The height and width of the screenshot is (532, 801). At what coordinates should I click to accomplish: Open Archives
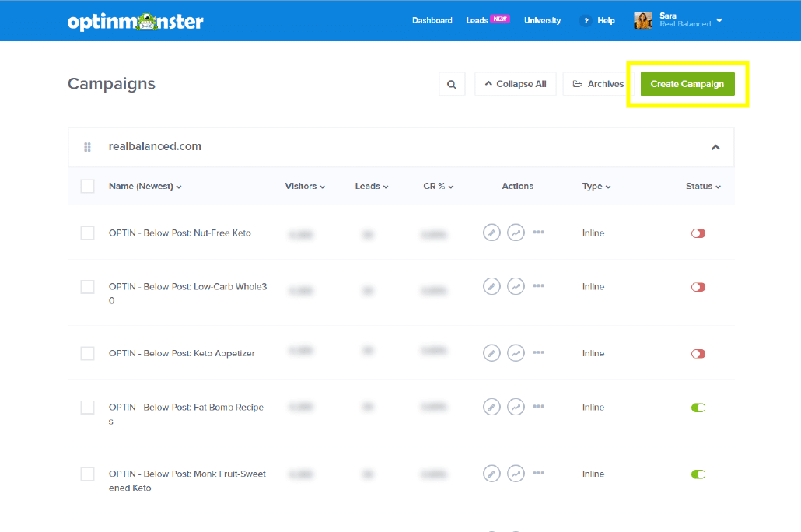598,84
